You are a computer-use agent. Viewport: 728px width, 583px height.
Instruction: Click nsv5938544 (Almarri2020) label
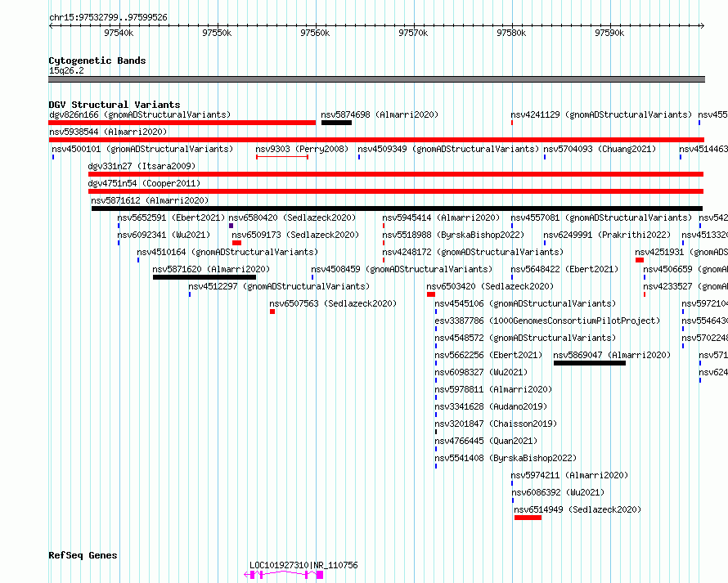pyautogui.click(x=108, y=132)
